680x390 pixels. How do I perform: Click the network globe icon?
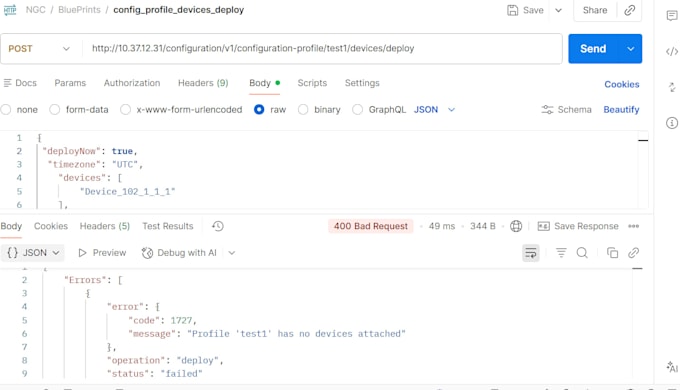[x=516, y=226]
